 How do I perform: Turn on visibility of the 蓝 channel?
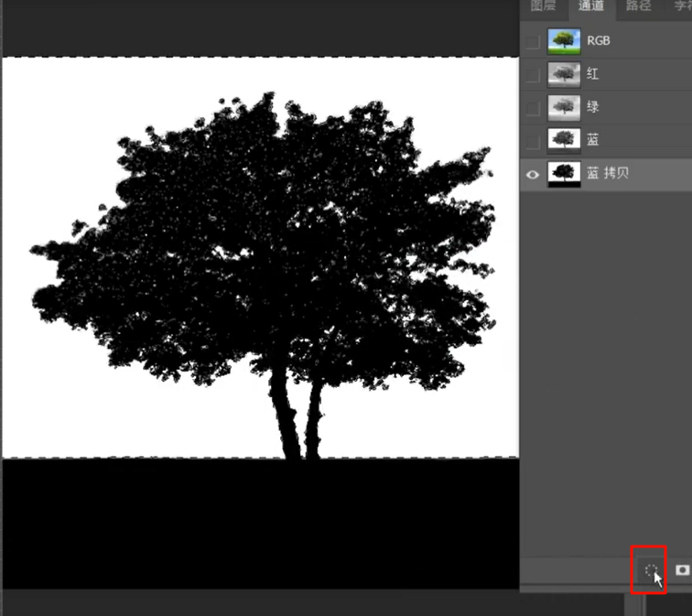pyautogui.click(x=532, y=140)
